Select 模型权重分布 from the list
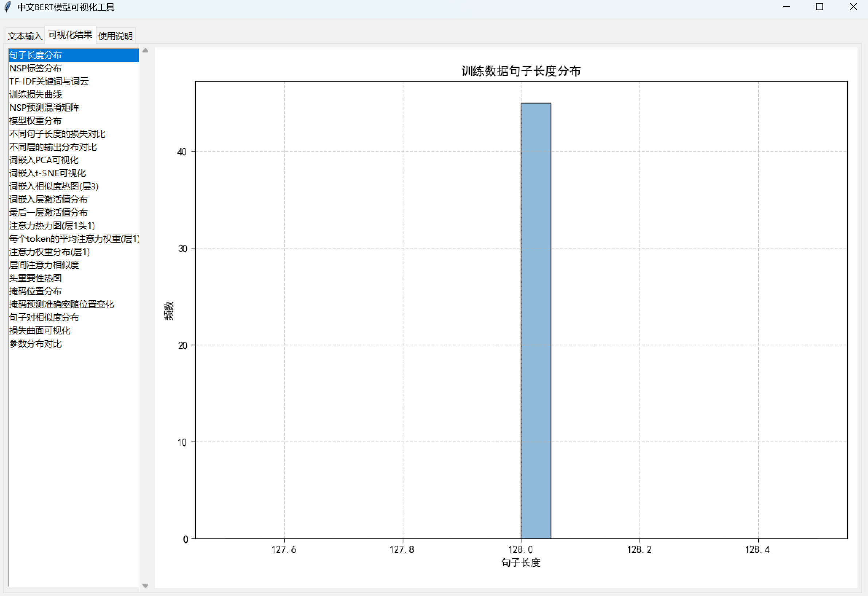Image resolution: width=868 pixels, height=596 pixels. click(35, 121)
